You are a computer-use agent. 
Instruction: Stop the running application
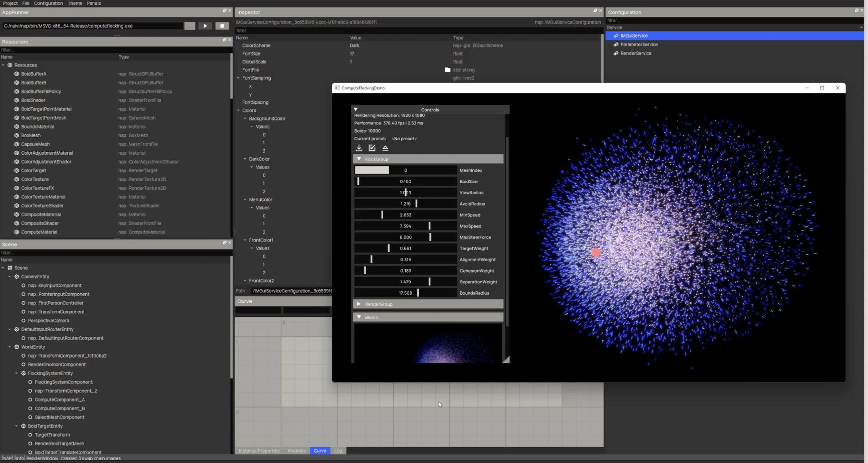pyautogui.click(x=222, y=26)
